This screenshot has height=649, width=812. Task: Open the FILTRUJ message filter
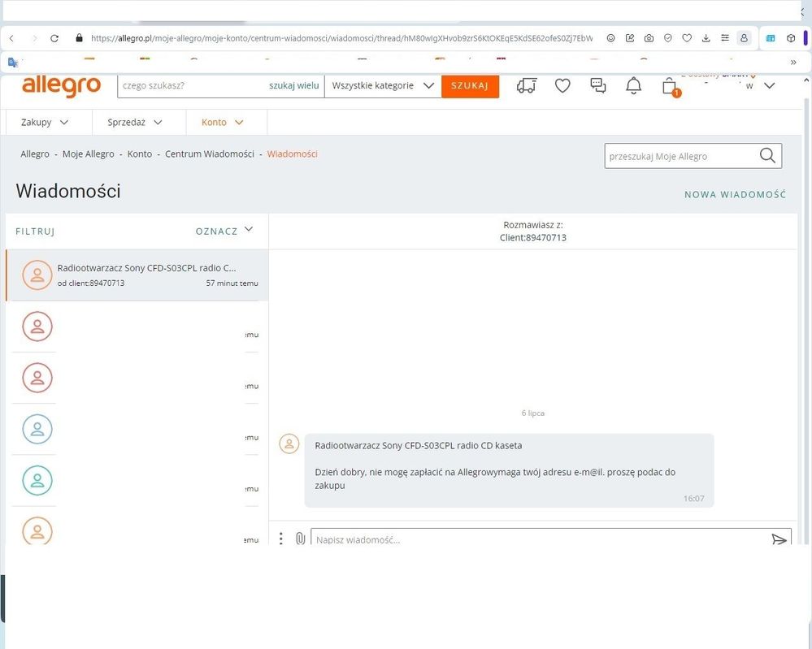35,231
